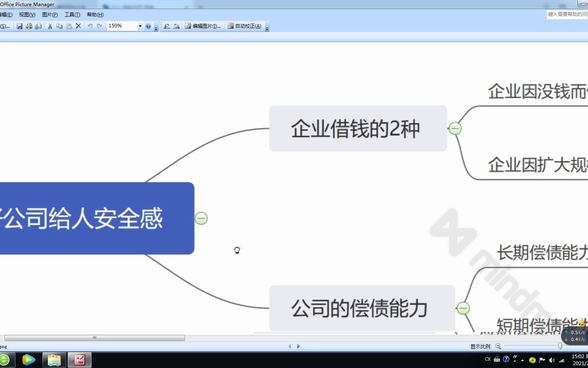Click the taskbar clock showing 15:02
Image resolution: width=588 pixels, height=368 pixels.
point(579,360)
